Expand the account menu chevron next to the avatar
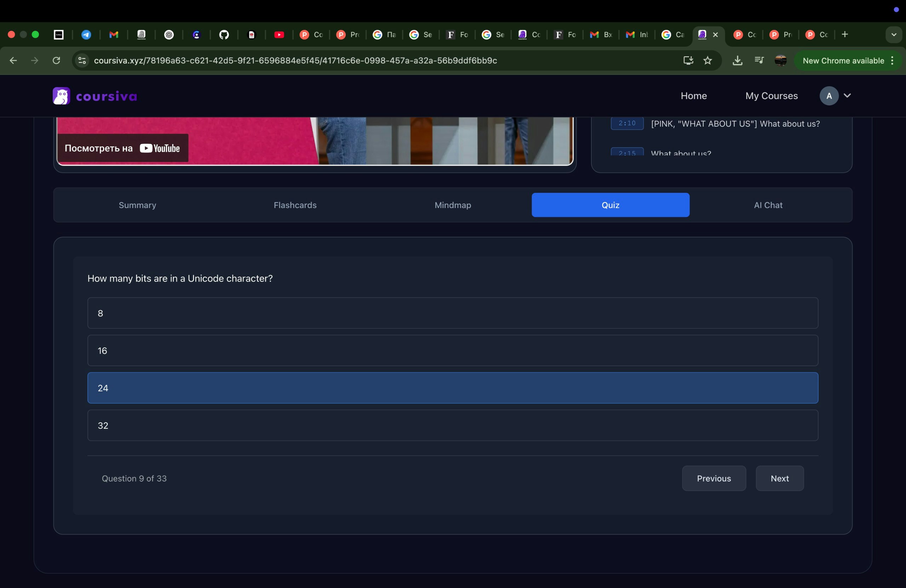The image size is (906, 588). tap(847, 96)
